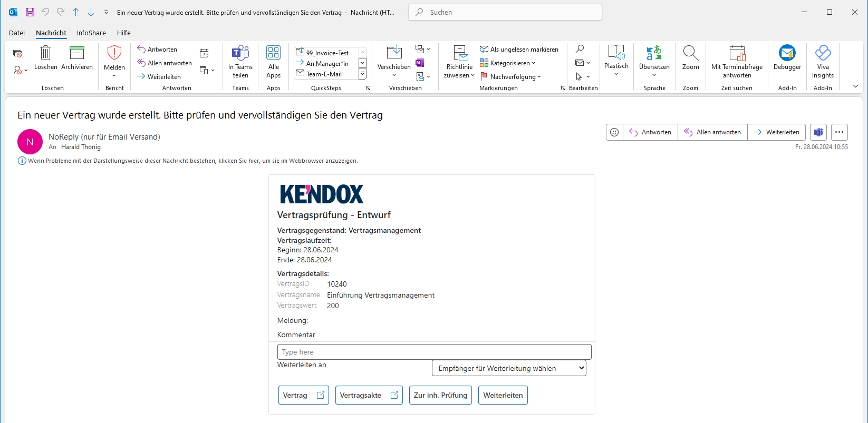Open the Hilfe tab

pos(124,33)
